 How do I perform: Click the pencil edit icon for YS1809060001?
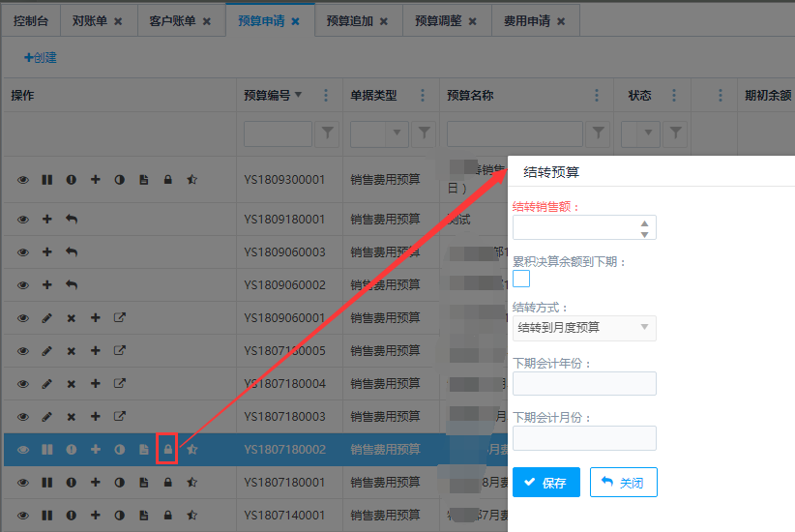click(47, 318)
